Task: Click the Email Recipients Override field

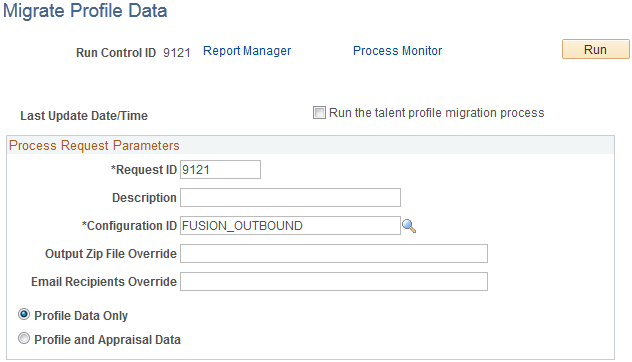Action: (334, 281)
